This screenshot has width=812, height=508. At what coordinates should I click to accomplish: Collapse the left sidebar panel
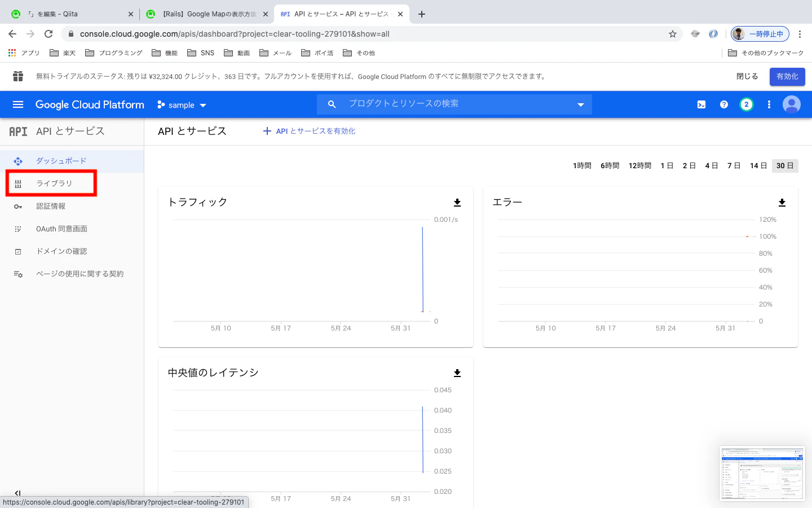17,493
